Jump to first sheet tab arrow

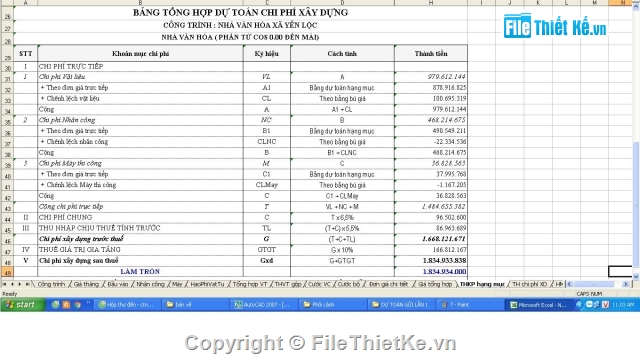[x=4, y=284]
